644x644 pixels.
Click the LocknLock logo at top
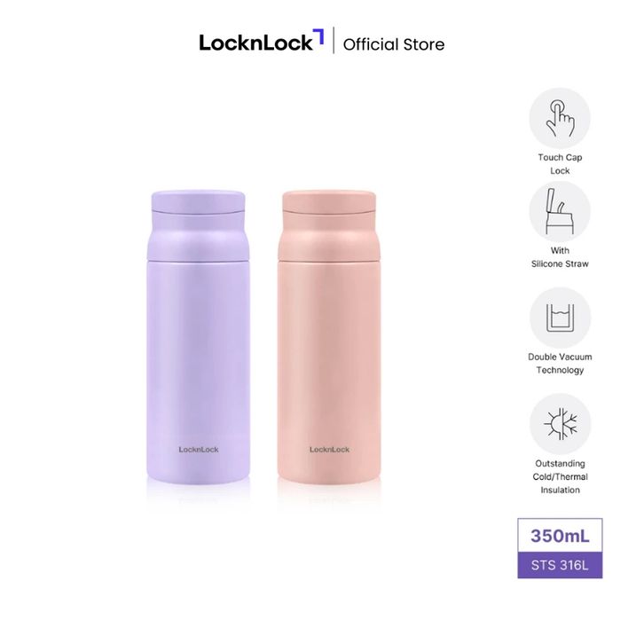click(x=261, y=41)
